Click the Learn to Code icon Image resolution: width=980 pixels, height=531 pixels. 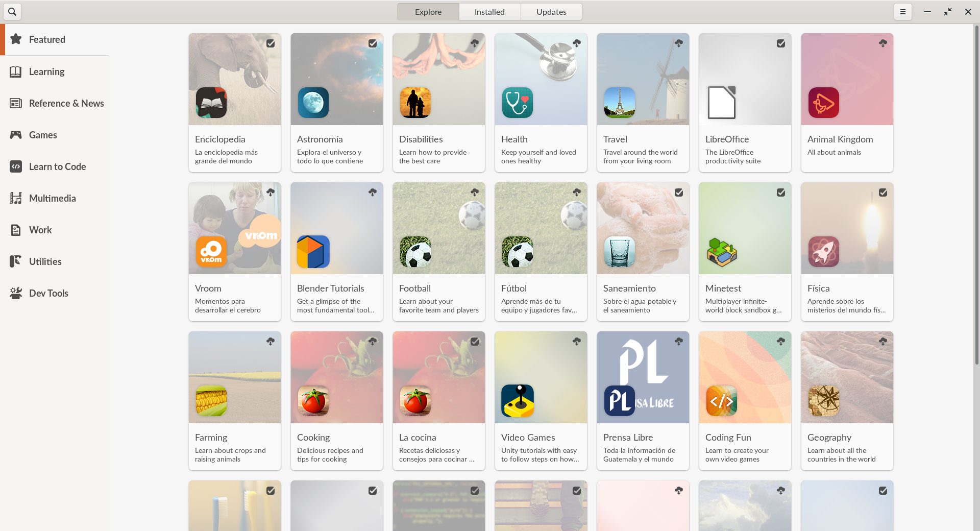pyautogui.click(x=16, y=166)
